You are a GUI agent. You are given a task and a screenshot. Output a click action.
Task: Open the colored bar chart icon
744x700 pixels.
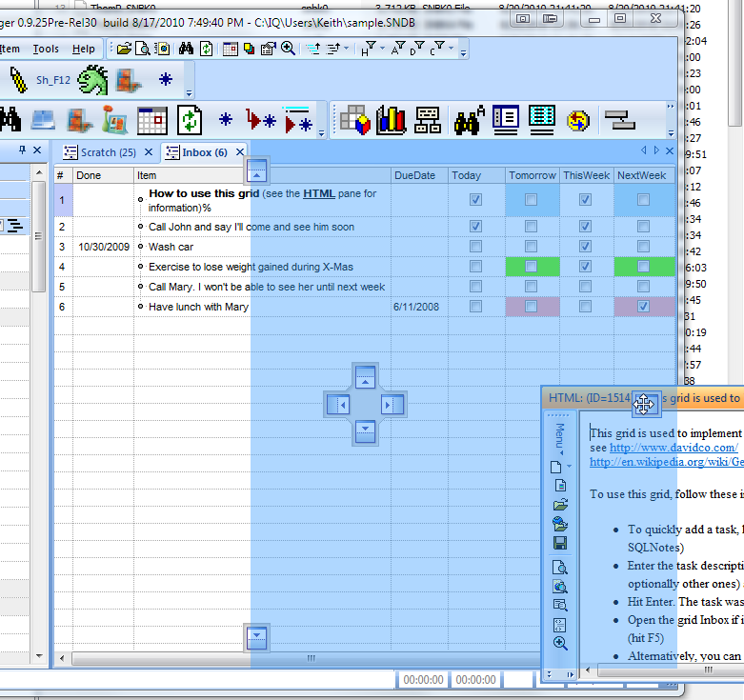pyautogui.click(x=391, y=119)
